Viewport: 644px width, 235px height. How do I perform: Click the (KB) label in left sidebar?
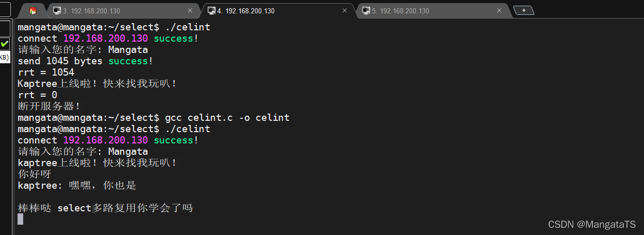(4, 57)
